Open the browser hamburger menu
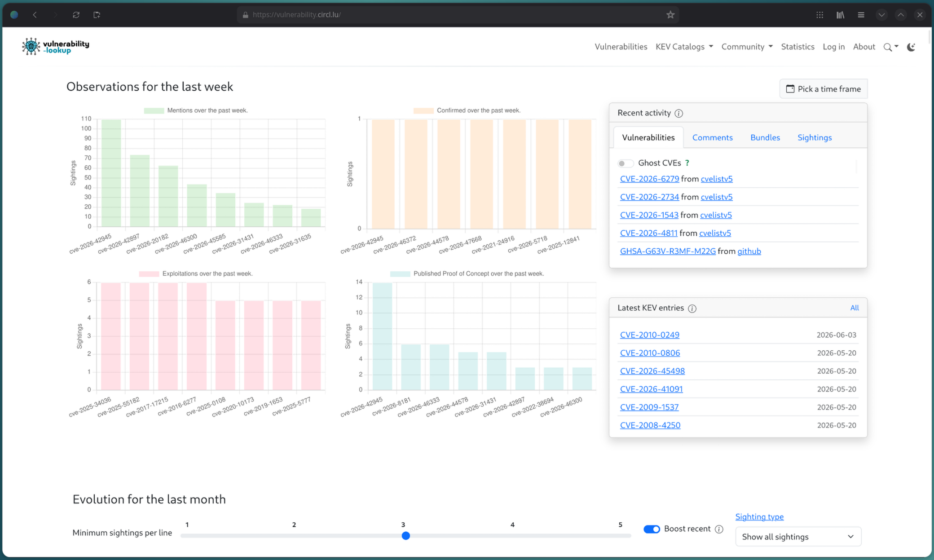This screenshot has width=934, height=560. pos(861,15)
